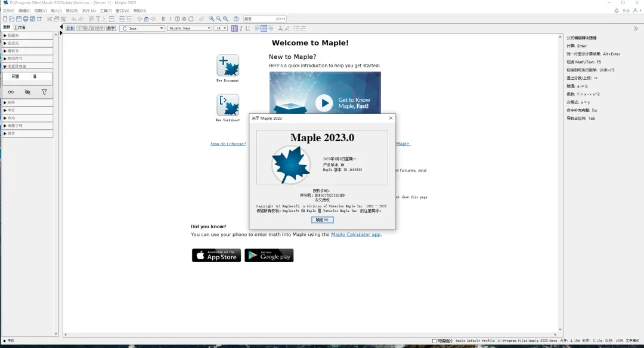Viewport: 644px width, 348px height.
Task: Open the 'How do I choose?' link
Action: point(228,144)
